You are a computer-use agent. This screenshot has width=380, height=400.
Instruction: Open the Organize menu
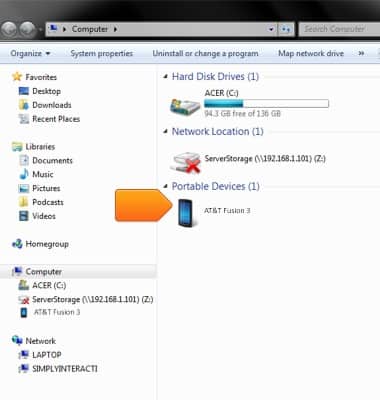[x=30, y=53]
